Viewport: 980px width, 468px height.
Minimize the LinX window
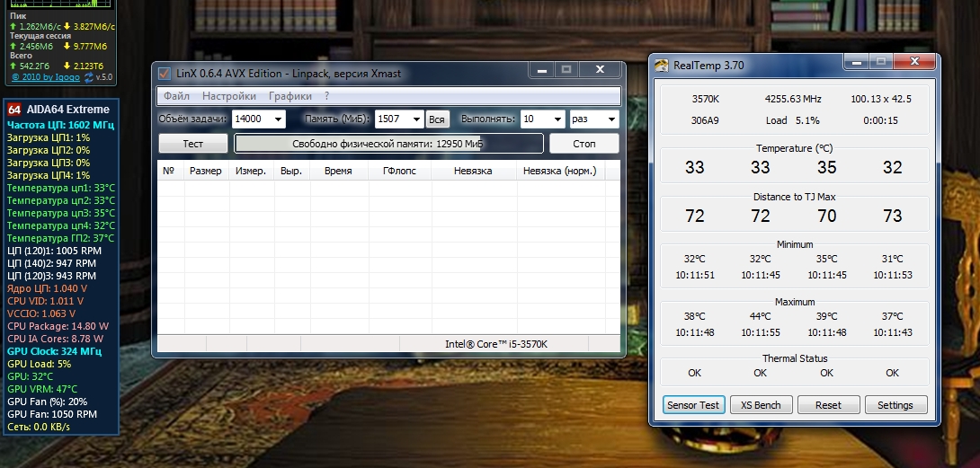pos(542,70)
